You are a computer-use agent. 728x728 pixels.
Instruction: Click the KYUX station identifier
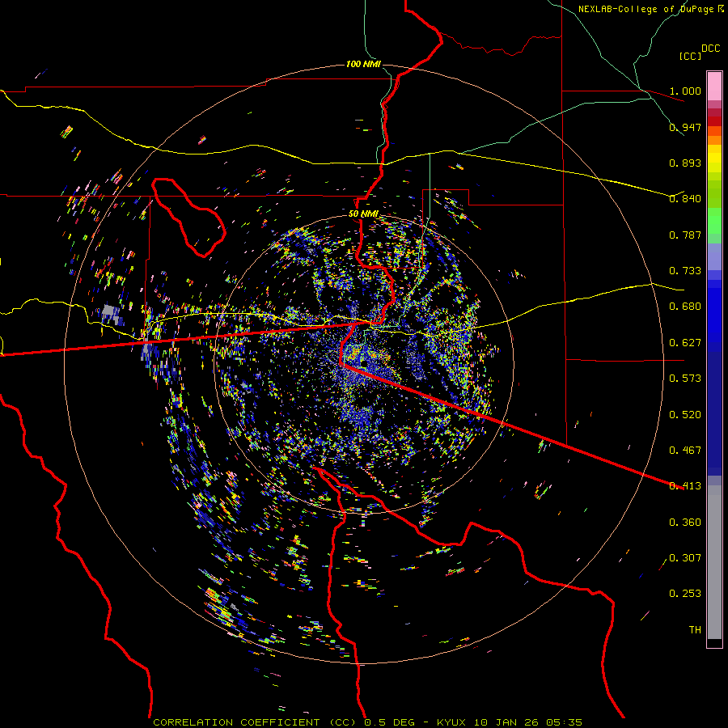pyautogui.click(x=451, y=722)
